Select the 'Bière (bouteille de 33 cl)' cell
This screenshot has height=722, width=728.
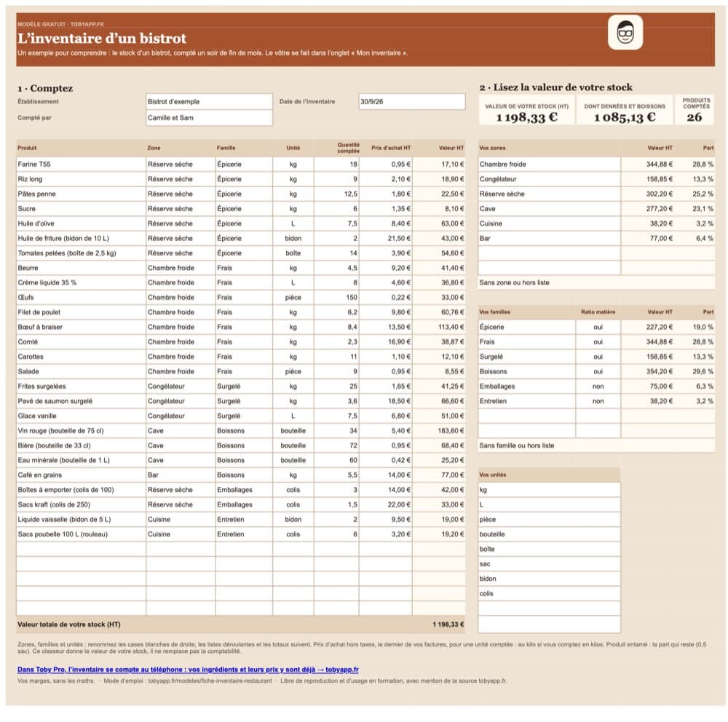(81, 445)
